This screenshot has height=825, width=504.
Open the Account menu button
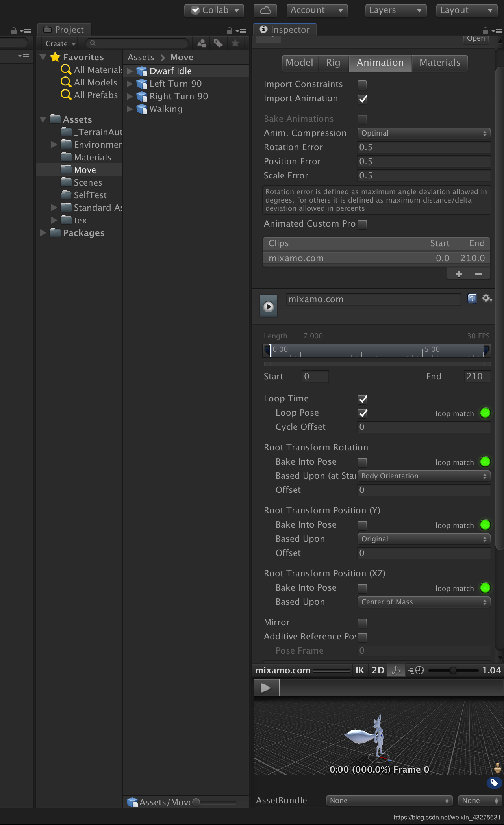tap(317, 11)
